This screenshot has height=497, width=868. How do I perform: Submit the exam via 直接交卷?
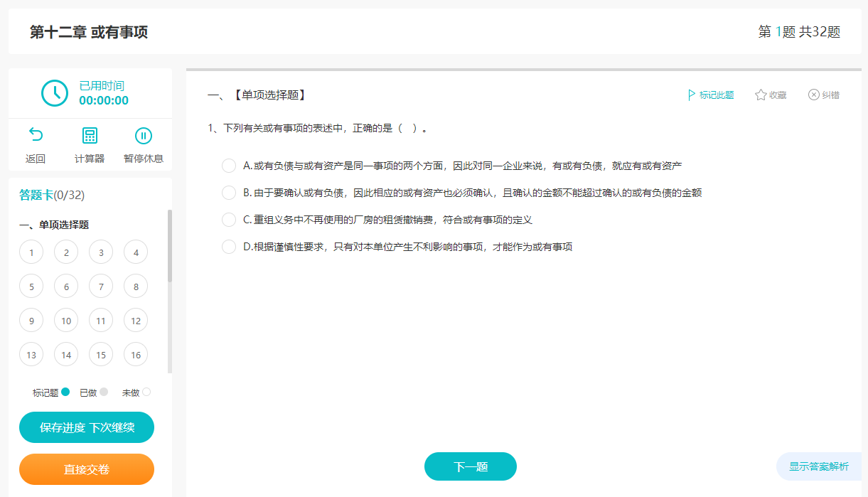tap(86, 469)
